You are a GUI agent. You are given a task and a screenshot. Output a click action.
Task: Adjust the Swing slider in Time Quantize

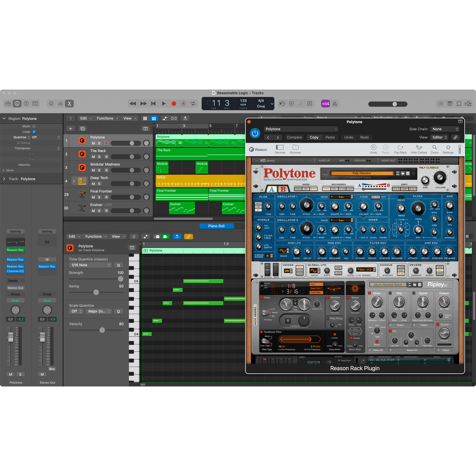pos(96,292)
